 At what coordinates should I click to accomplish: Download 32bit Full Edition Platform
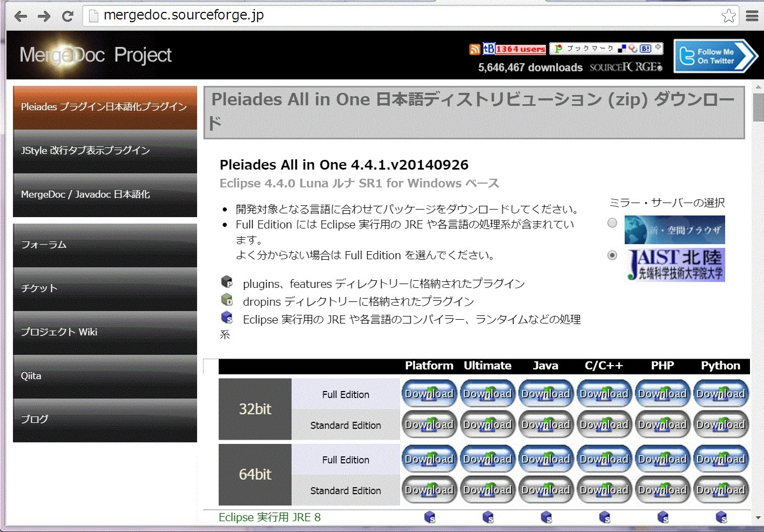(x=429, y=394)
